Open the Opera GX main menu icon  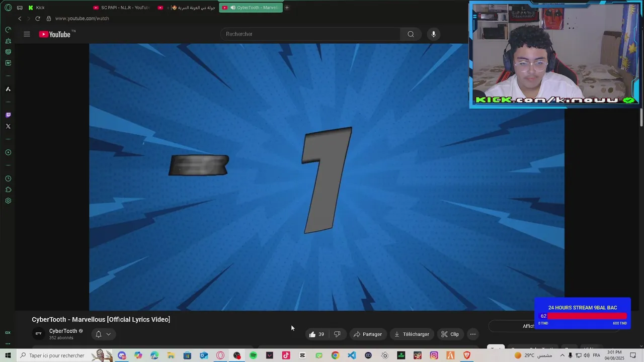click(8, 8)
